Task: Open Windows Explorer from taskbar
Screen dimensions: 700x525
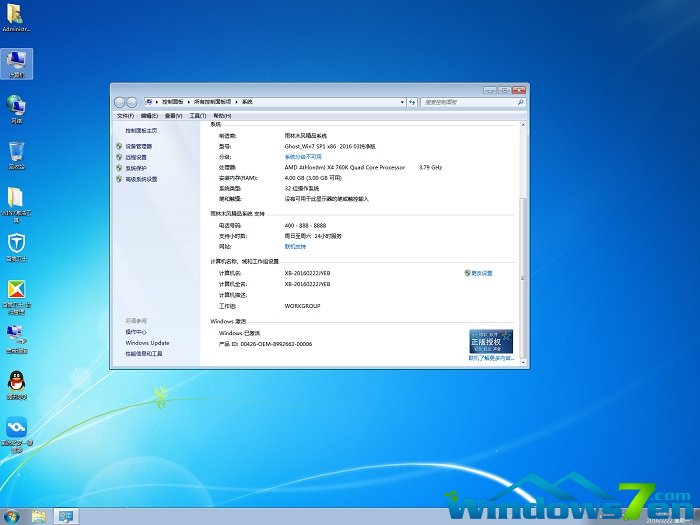Action: coord(39,516)
